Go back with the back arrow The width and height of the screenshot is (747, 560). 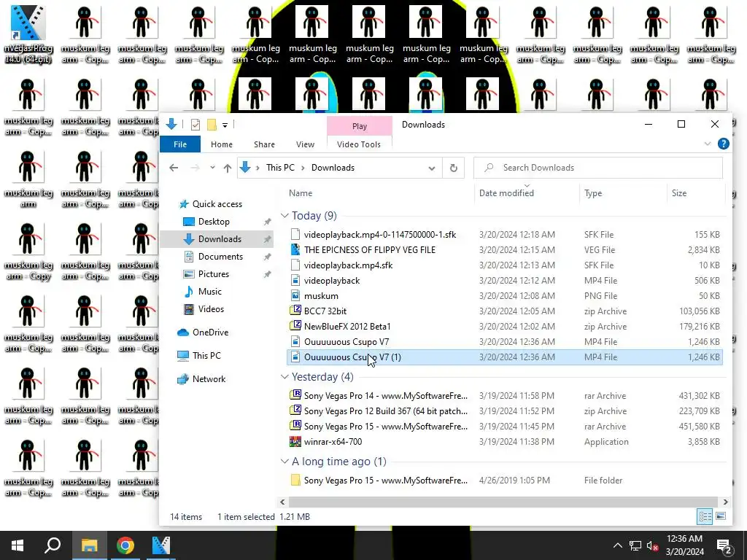pos(174,168)
